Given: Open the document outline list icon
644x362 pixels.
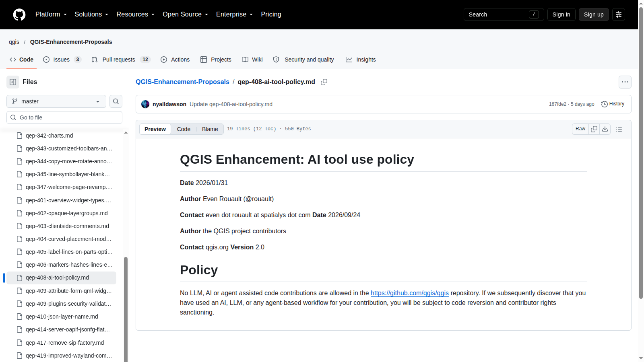Looking at the screenshot, I should 619,129.
